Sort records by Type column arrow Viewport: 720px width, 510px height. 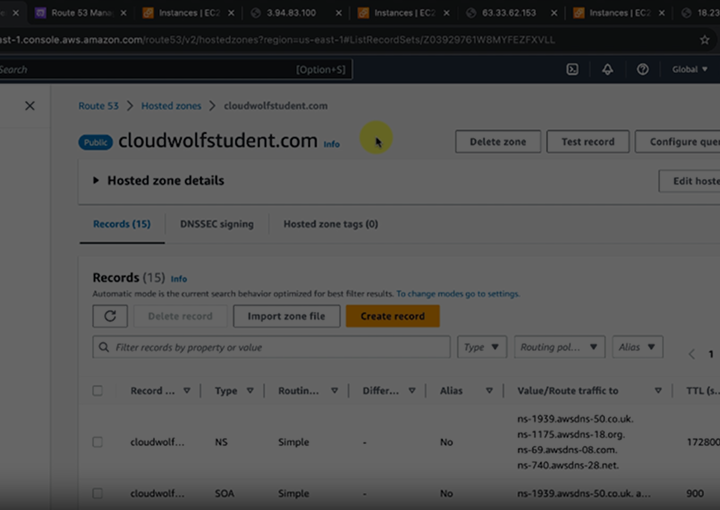250,391
